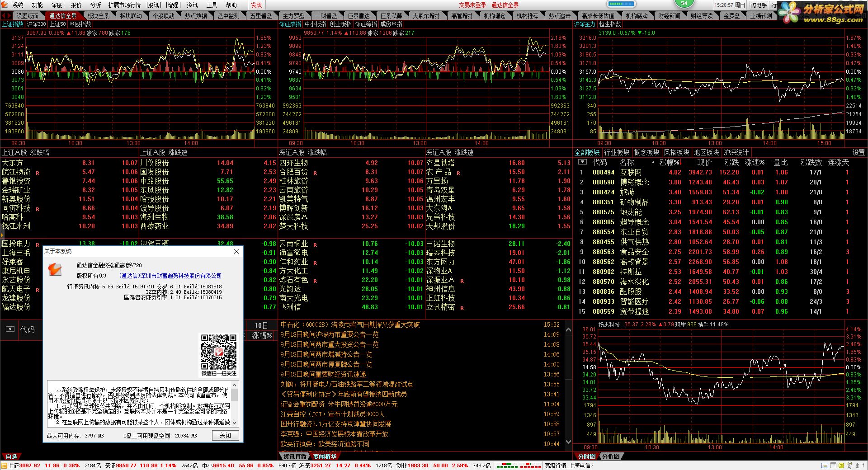The height and width of the screenshot is (470, 868).
Task: Open the company copyright link in the about dialog
Action: coord(170,276)
